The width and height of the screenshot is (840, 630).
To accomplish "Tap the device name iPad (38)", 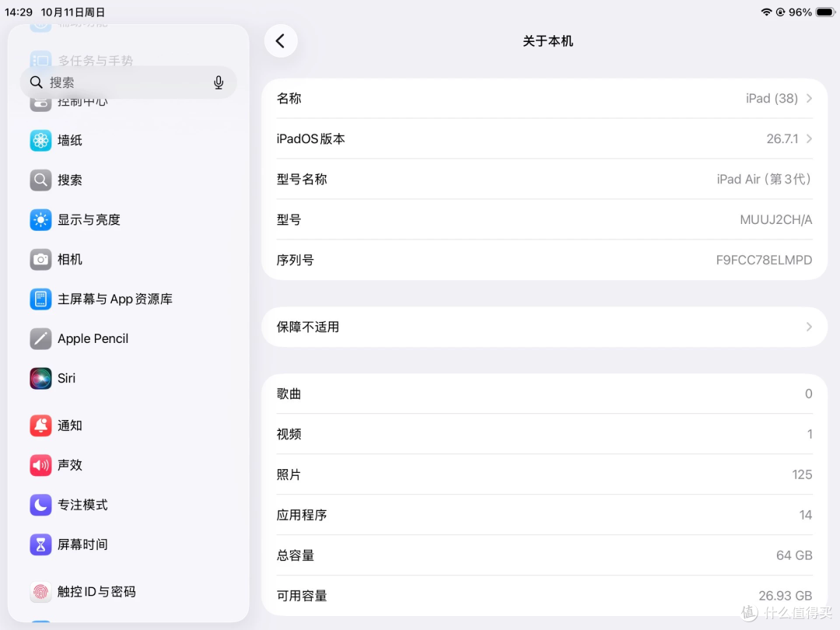I will 772,99.
